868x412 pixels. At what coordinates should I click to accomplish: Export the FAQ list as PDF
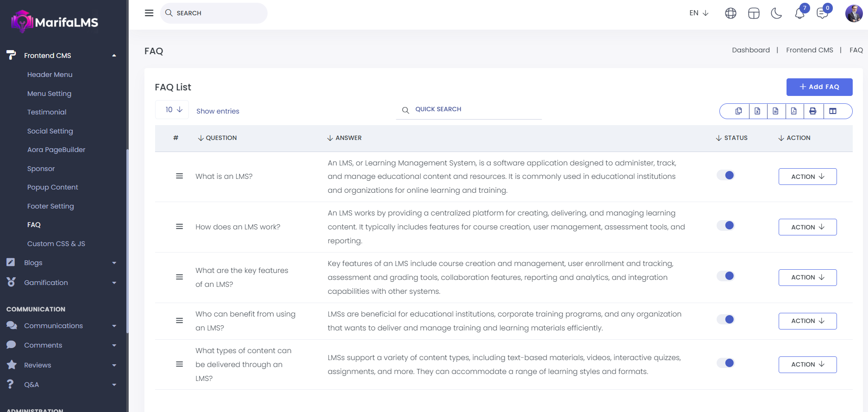pos(794,111)
